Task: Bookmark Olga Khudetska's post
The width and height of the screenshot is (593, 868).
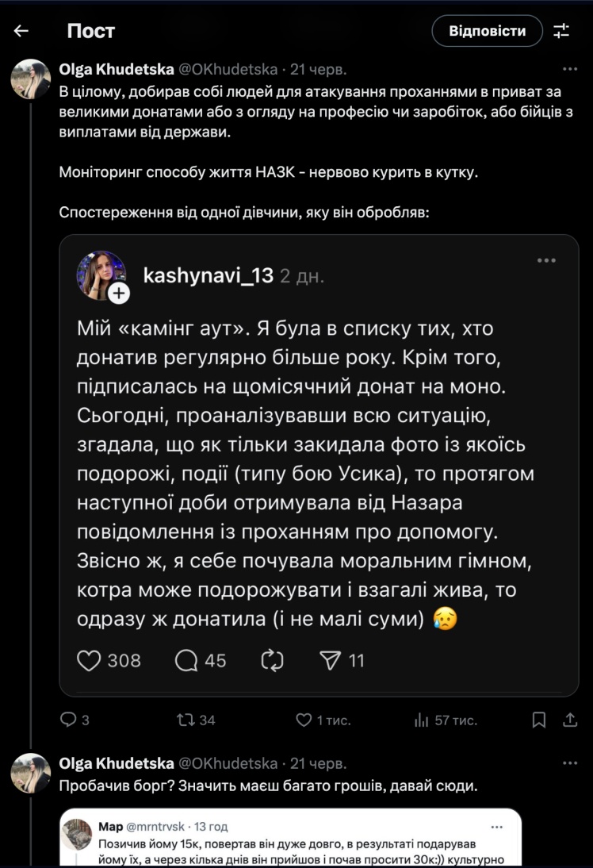Action: [539, 720]
